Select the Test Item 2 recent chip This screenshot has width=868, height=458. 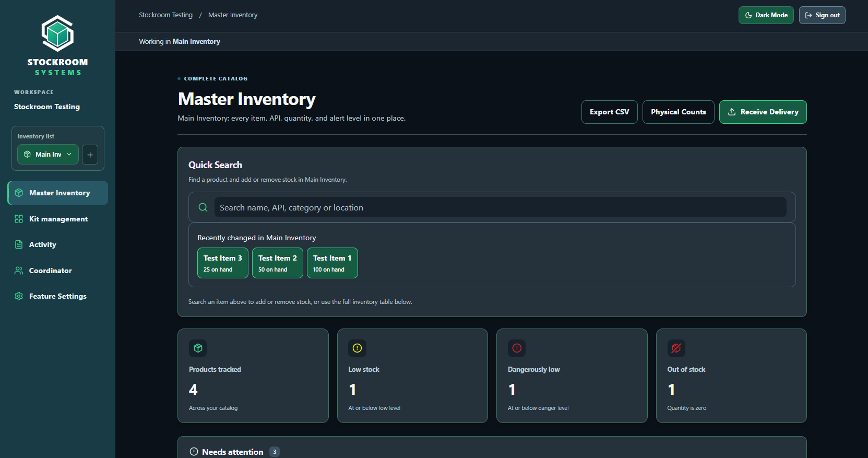278,263
